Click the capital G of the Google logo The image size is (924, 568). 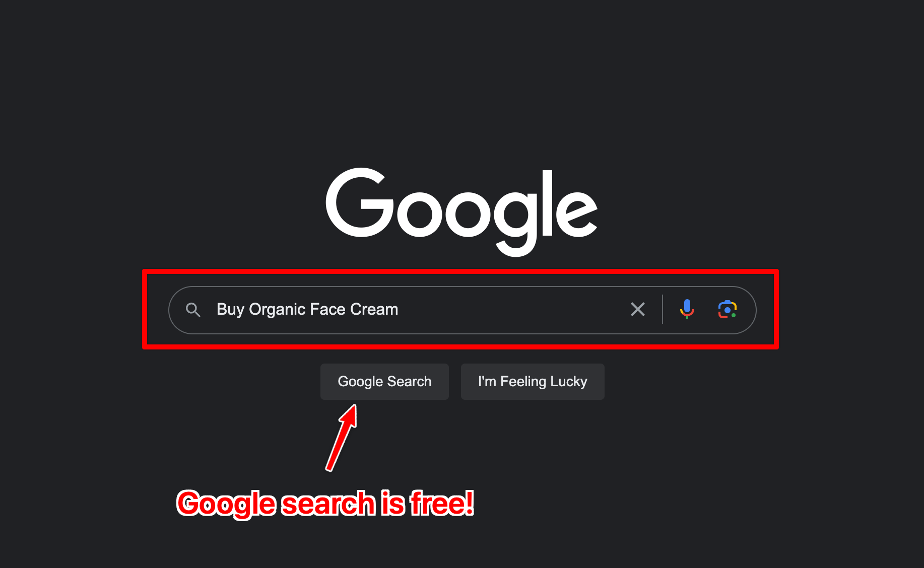pos(360,202)
